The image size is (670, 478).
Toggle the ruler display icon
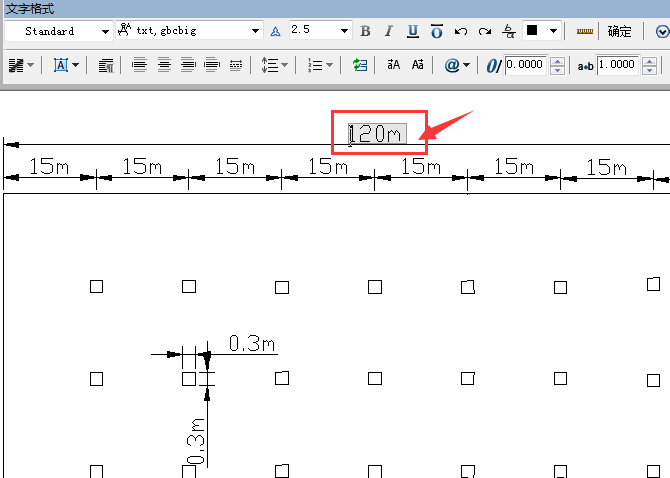point(585,31)
